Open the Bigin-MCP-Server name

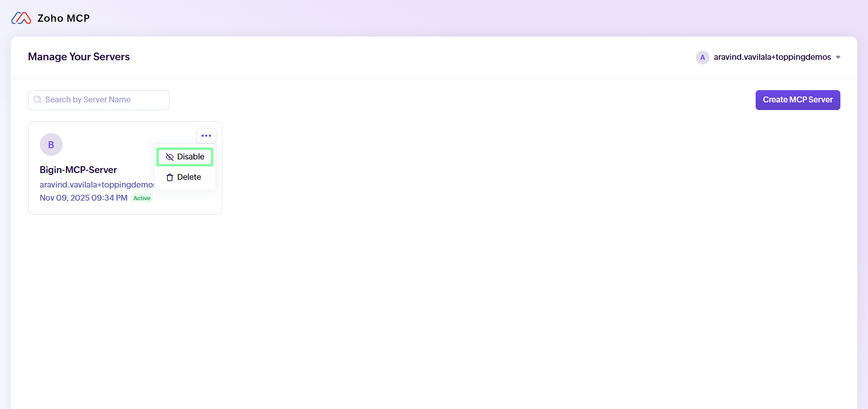click(78, 170)
